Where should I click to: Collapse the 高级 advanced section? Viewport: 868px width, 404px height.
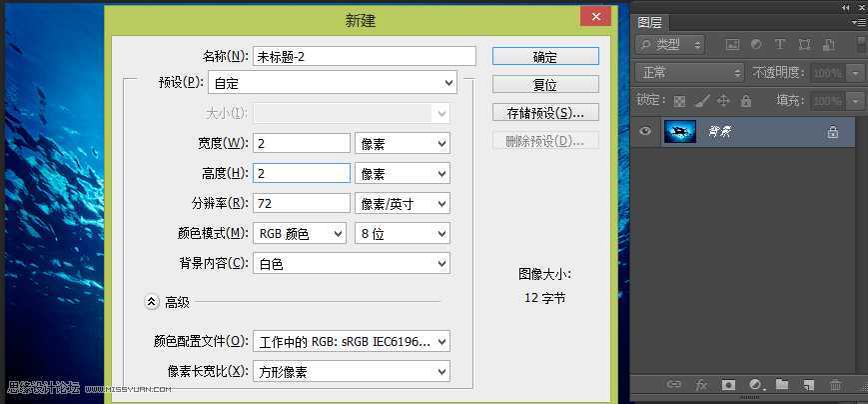pyautogui.click(x=151, y=302)
